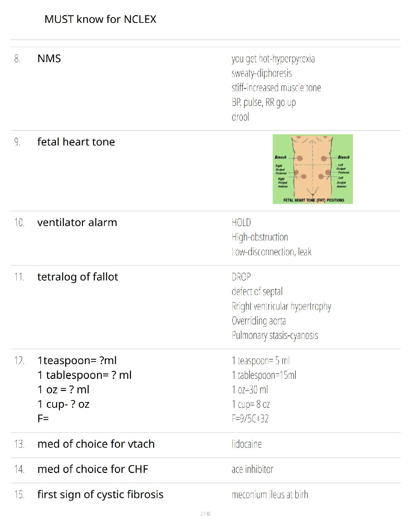
Task: Click the "lidocaine" answer
Action: click(x=246, y=444)
